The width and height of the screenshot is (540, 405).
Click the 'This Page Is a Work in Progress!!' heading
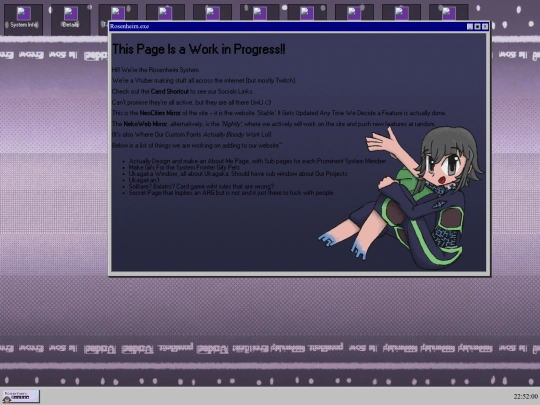tap(199, 49)
